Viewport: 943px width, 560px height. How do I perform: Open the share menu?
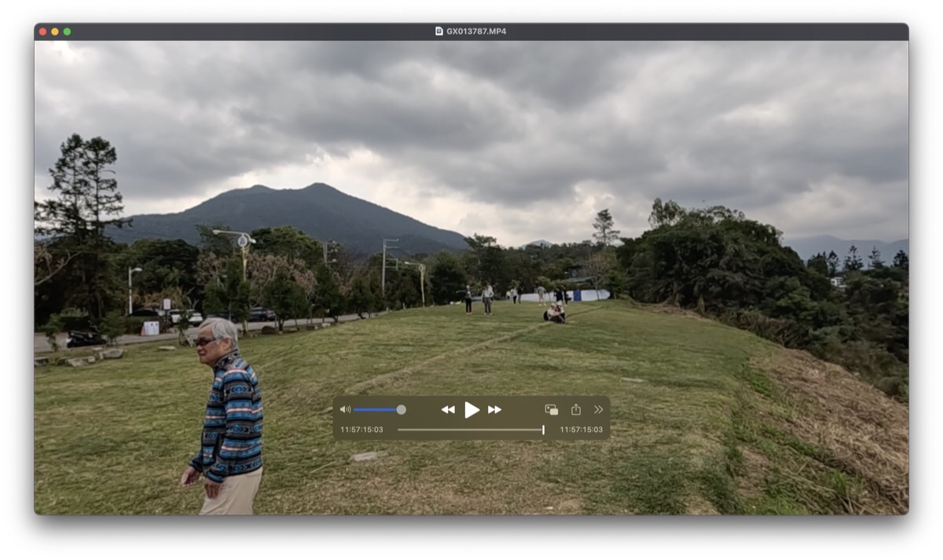(x=575, y=409)
